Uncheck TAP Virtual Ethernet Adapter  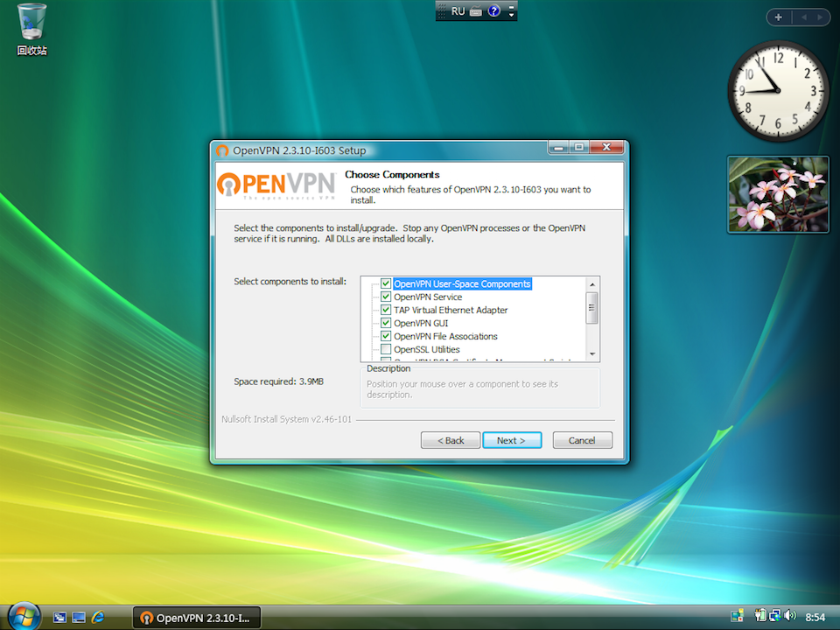(386, 310)
